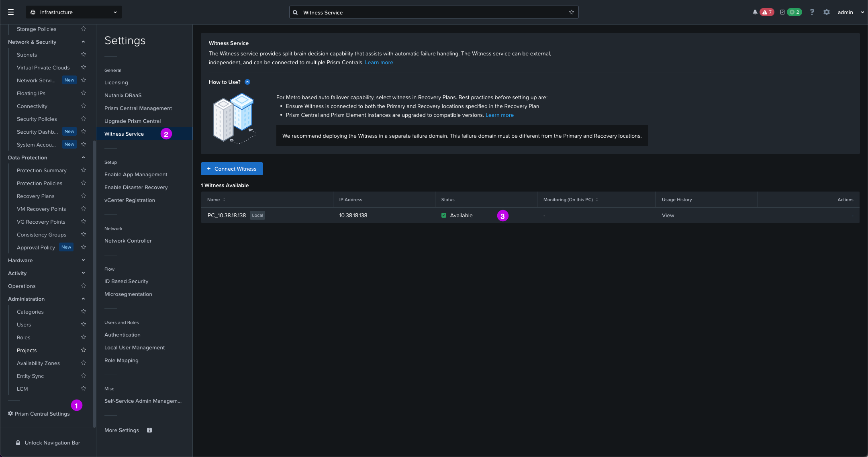The height and width of the screenshot is (457, 868).
Task: Open the alerts bell showing 7
Action: (x=762, y=12)
